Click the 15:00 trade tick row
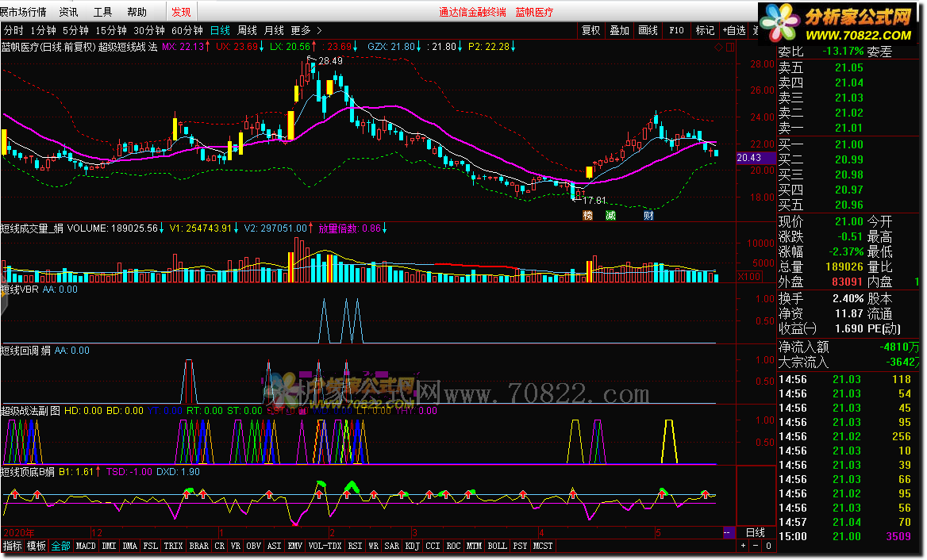Screen dimensions: 927x560 (848, 536)
